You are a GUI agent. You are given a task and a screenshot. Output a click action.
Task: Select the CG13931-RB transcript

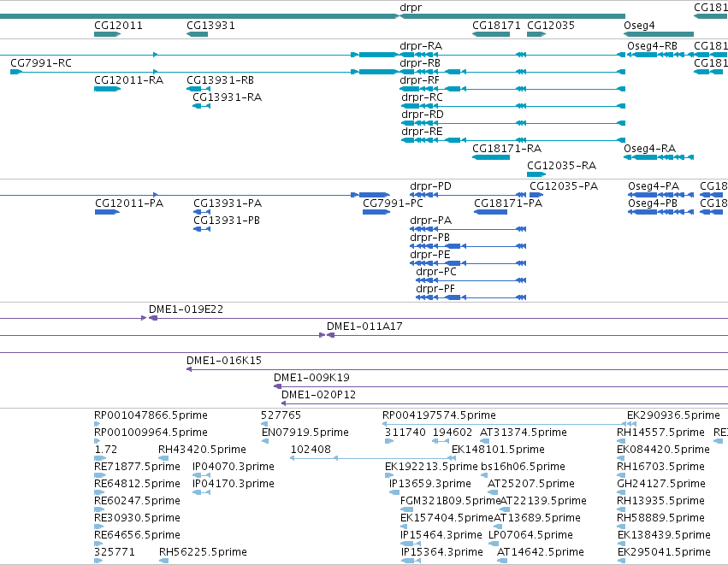pyautogui.click(x=198, y=89)
